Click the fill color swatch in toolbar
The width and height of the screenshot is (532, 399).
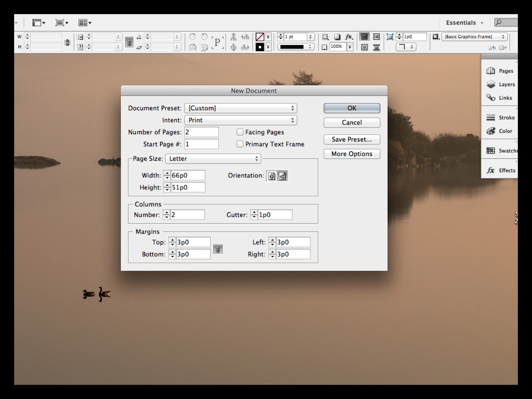point(260,37)
